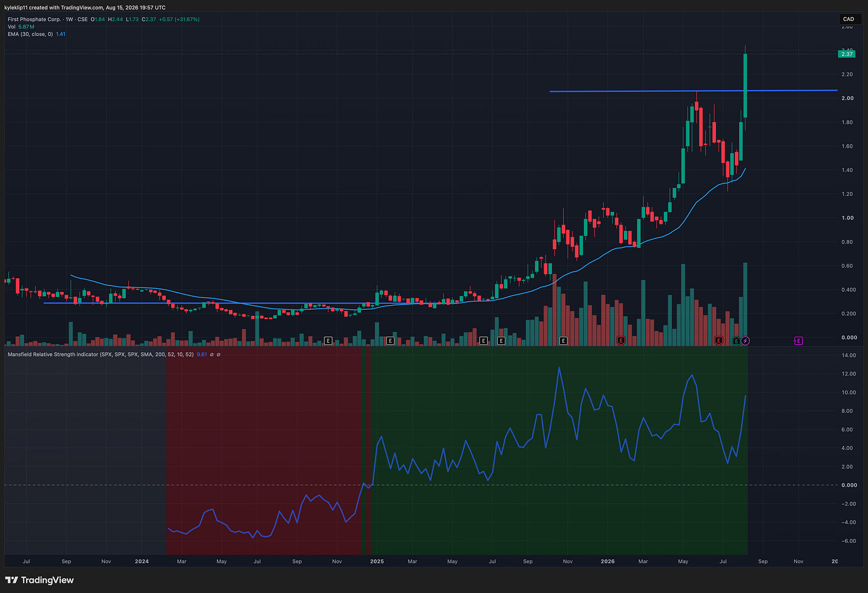This screenshot has width=868, height=593.
Task: Click the First Phosphate Corp. symbol name
Action: [x=34, y=20]
